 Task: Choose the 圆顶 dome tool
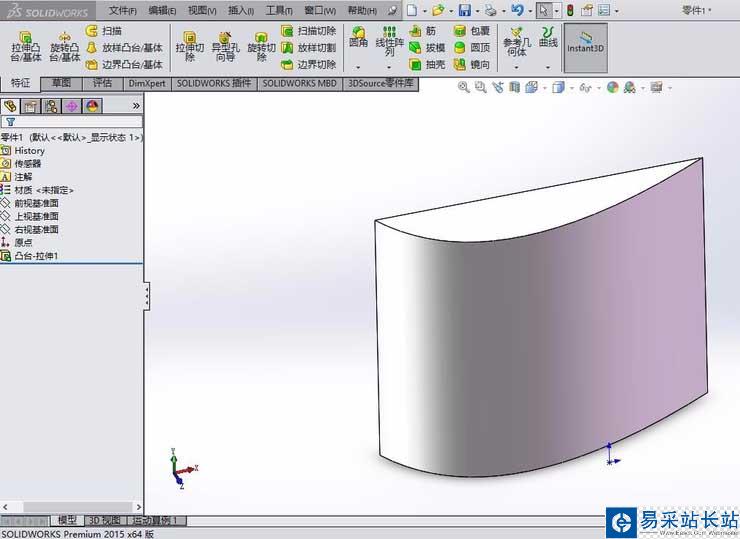[x=471, y=48]
